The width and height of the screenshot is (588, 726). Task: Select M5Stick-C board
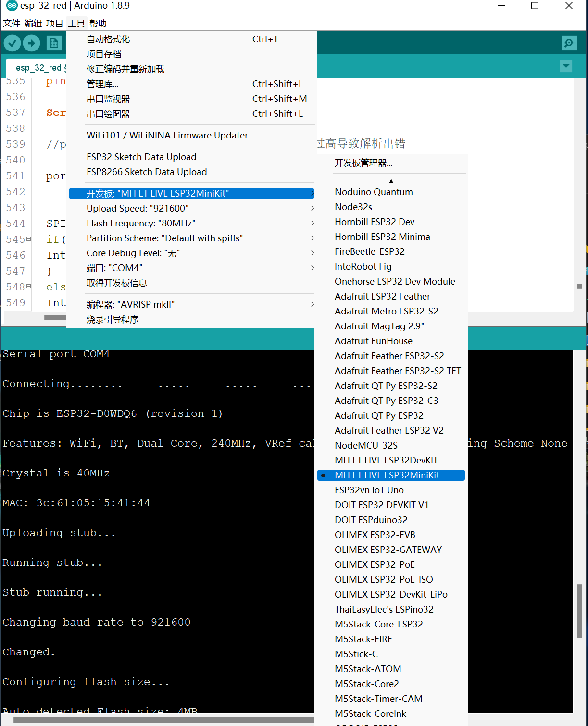click(391, 654)
